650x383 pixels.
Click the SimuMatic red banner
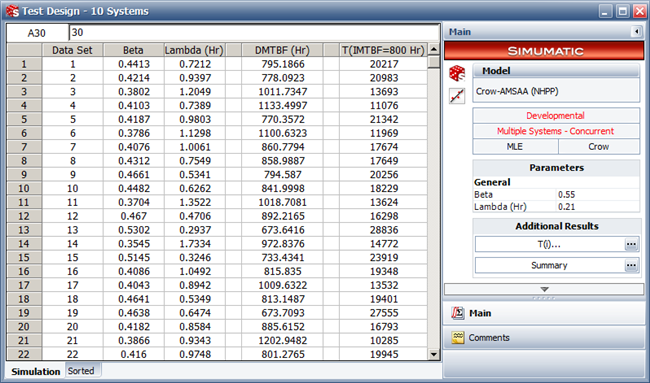click(544, 51)
